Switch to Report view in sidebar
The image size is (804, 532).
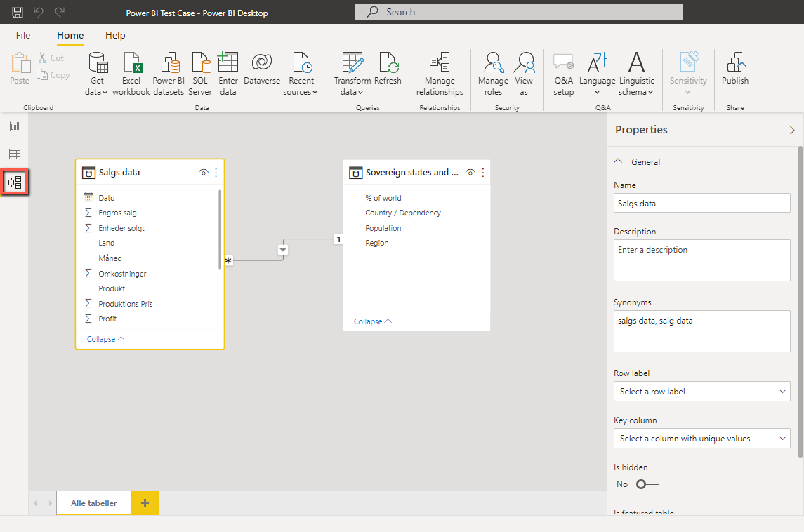(x=15, y=126)
